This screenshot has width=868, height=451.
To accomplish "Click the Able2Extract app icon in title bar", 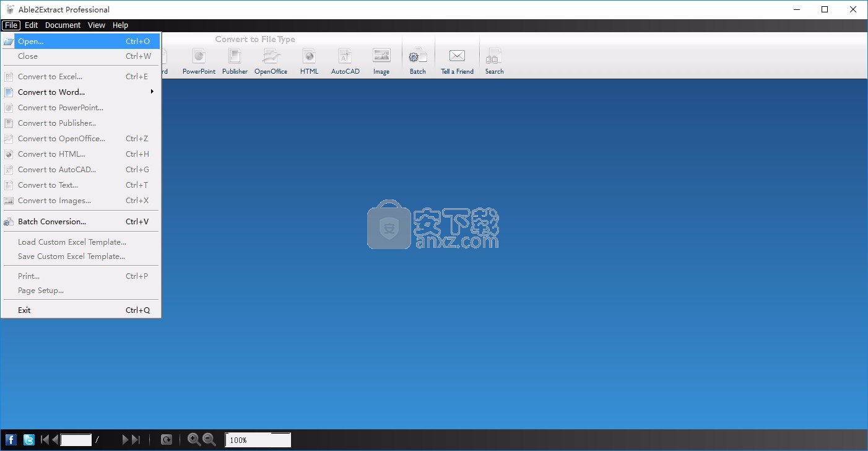I will (10, 9).
